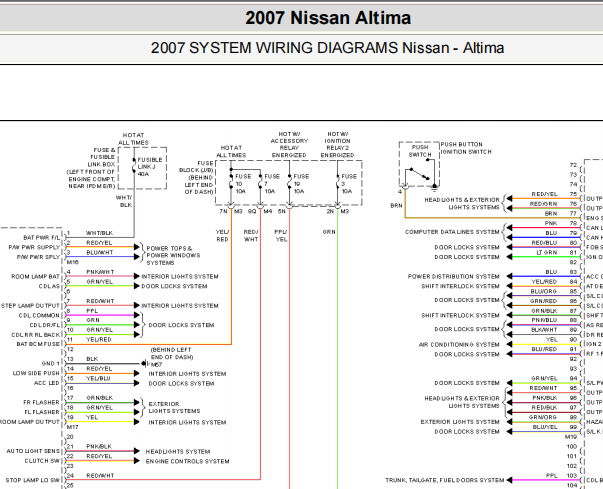The image size is (603, 489).
Task: Select the TRUNK, TAILGATE, FUEL DOORS SYSTEM reference
Action: [x=445, y=481]
